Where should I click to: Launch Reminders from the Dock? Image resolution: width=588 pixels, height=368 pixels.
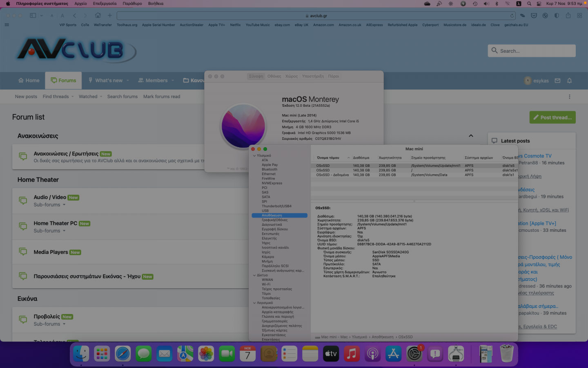pyautogui.click(x=290, y=353)
